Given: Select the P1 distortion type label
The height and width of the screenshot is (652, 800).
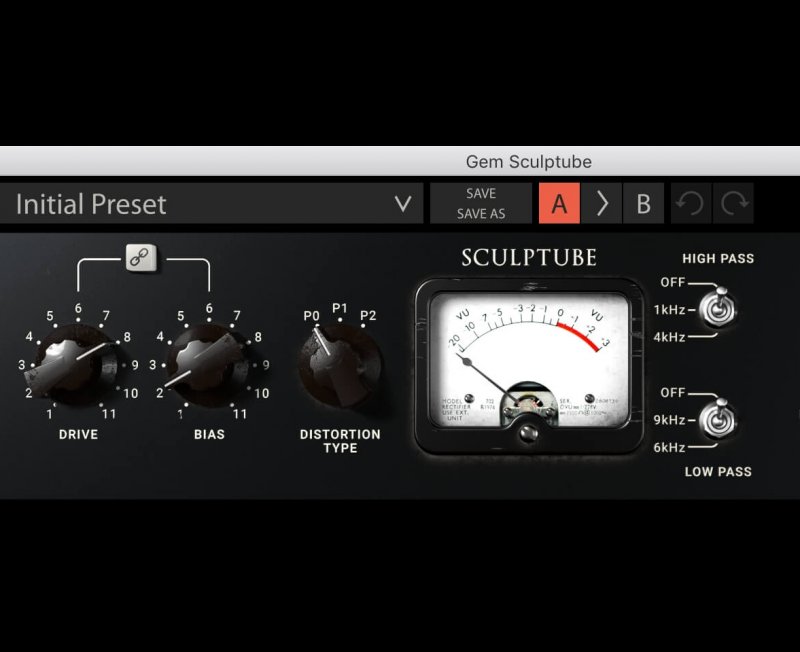Looking at the screenshot, I should point(339,308).
